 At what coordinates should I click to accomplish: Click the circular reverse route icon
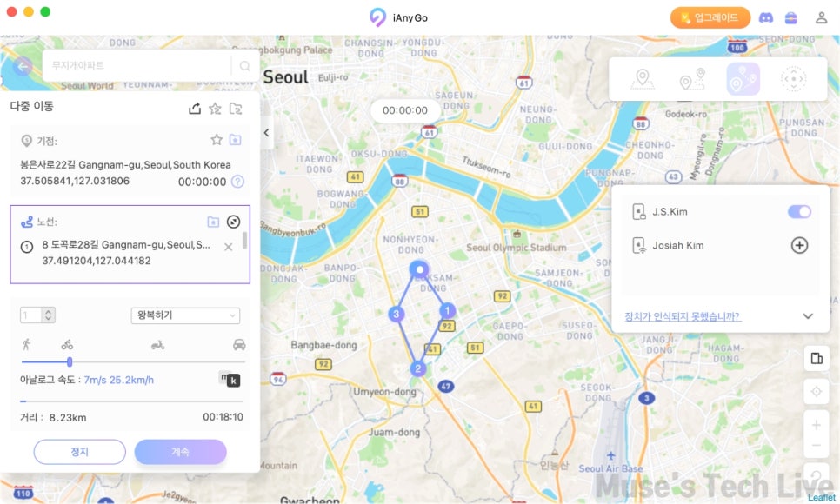234,222
